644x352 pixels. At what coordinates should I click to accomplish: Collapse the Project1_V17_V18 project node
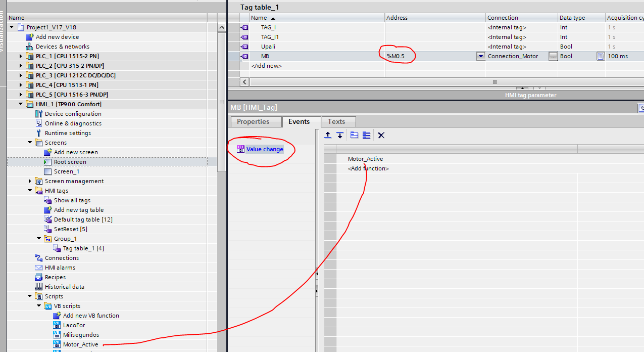click(x=12, y=27)
